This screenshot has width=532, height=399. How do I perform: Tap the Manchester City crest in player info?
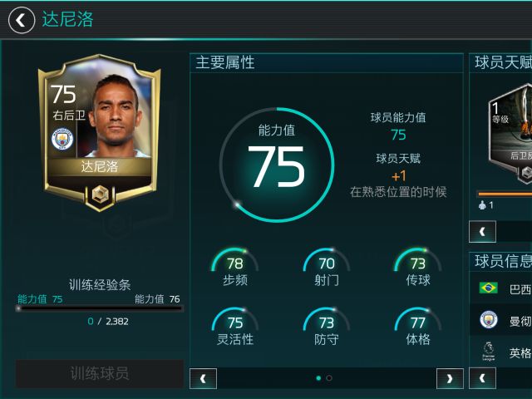489,319
